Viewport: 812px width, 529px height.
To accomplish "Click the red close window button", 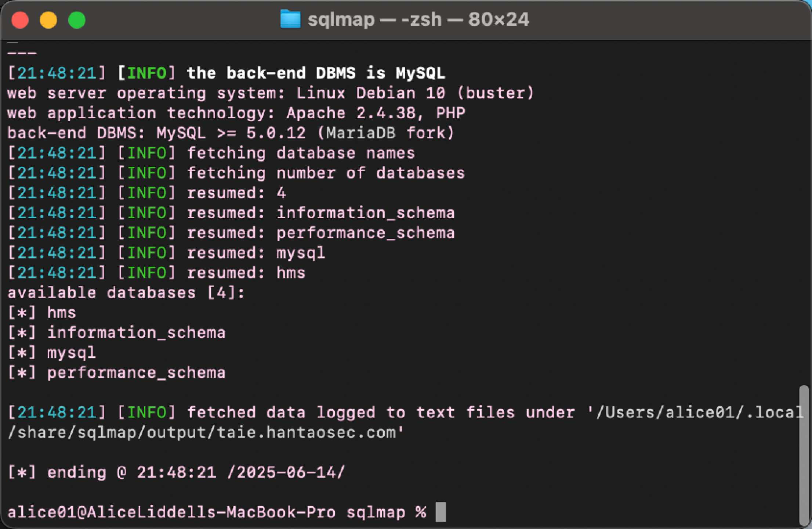I will click(20, 20).
